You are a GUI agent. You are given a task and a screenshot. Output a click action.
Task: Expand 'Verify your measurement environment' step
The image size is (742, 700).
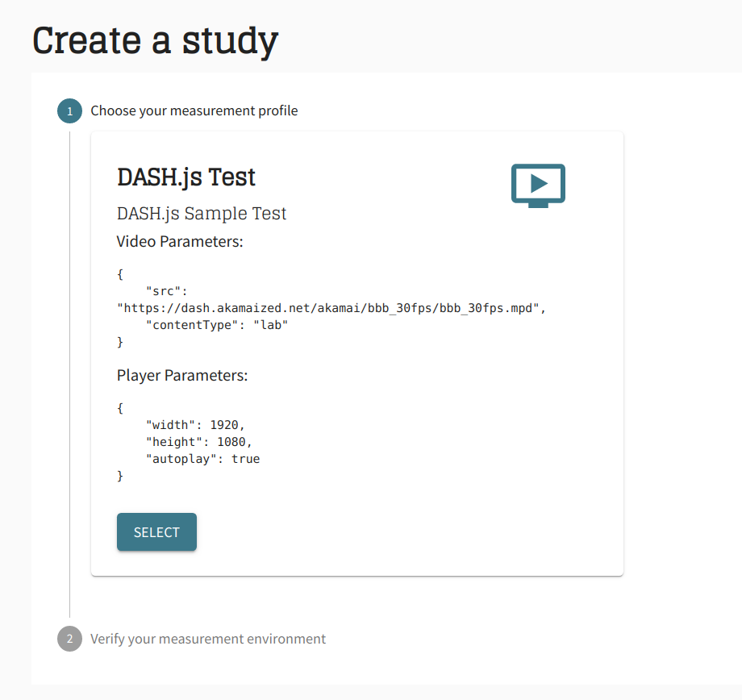pos(208,639)
